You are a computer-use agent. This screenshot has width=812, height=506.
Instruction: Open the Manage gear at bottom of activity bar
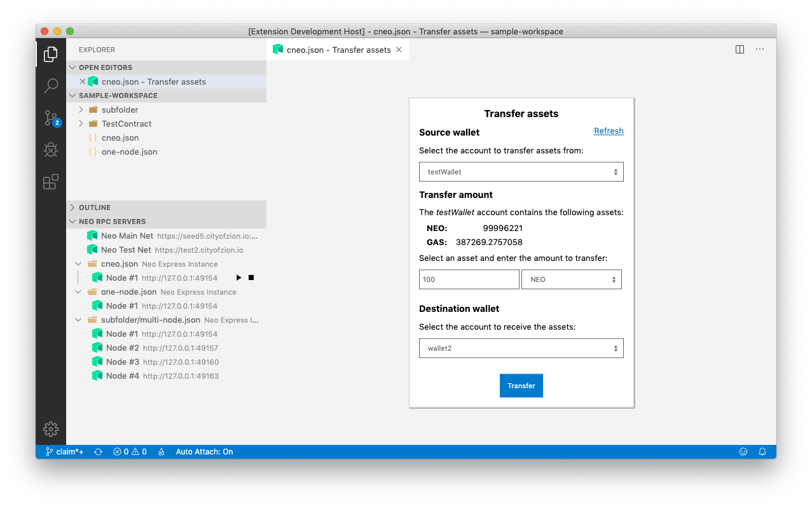tap(51, 430)
